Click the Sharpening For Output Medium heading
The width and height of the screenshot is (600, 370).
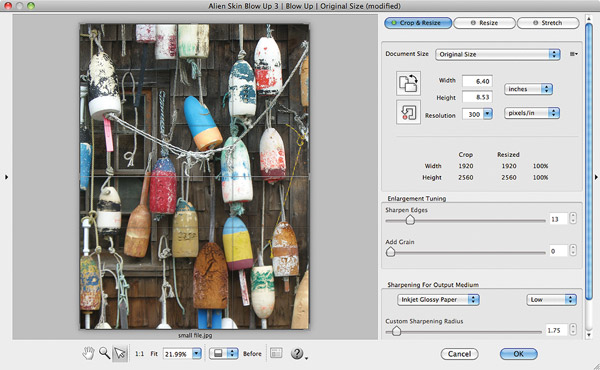433,285
